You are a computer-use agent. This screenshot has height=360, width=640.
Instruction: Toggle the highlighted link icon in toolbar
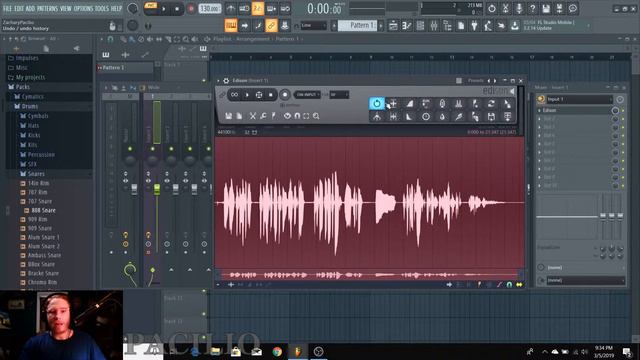point(271,26)
